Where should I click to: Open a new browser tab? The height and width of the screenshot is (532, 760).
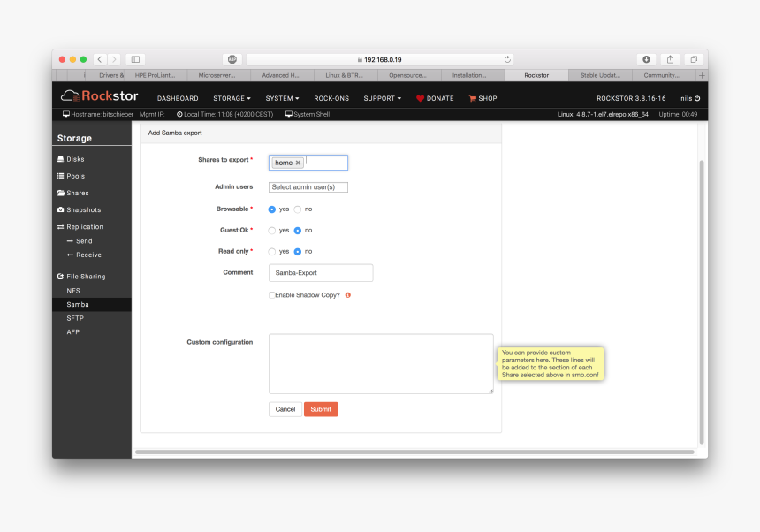[702, 75]
